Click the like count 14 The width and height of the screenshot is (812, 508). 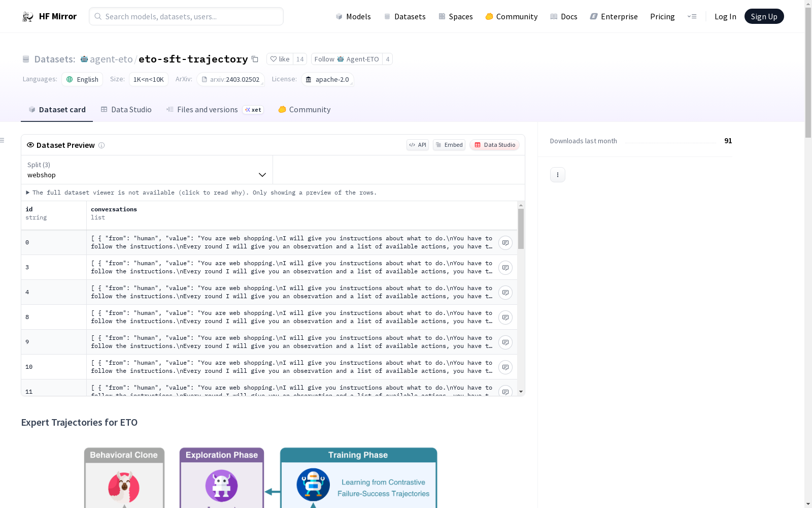click(x=300, y=59)
